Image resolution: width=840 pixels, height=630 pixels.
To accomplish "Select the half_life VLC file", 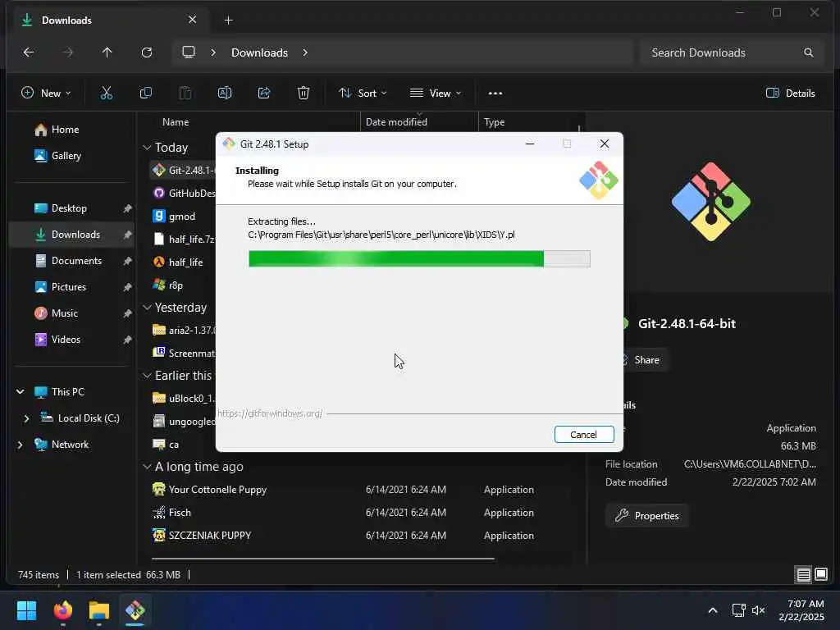I will point(185,262).
